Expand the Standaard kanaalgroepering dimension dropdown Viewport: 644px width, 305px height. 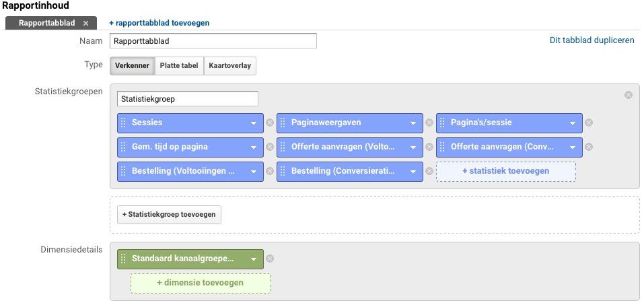[x=254, y=259]
